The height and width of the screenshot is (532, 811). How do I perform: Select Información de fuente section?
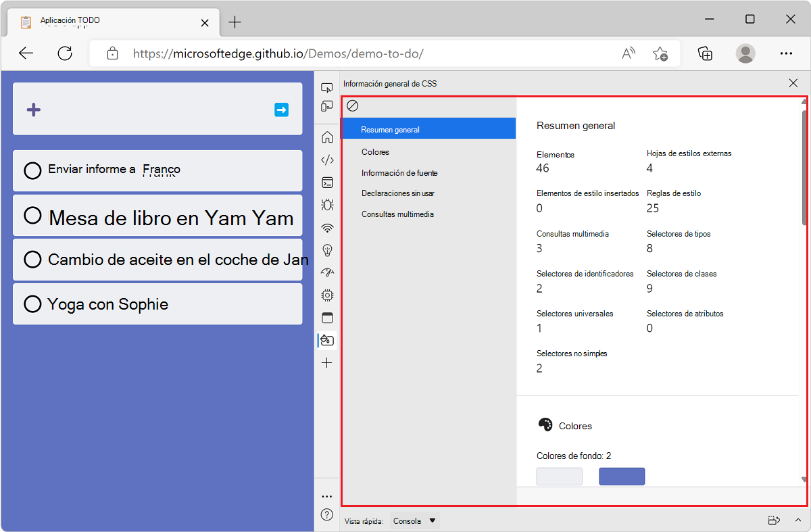(x=428, y=173)
